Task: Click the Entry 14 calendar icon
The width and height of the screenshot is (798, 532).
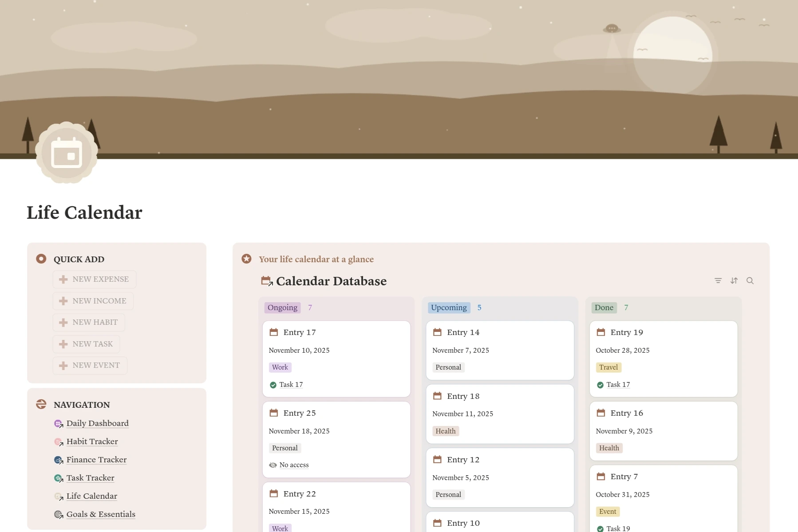Action: pyautogui.click(x=437, y=332)
